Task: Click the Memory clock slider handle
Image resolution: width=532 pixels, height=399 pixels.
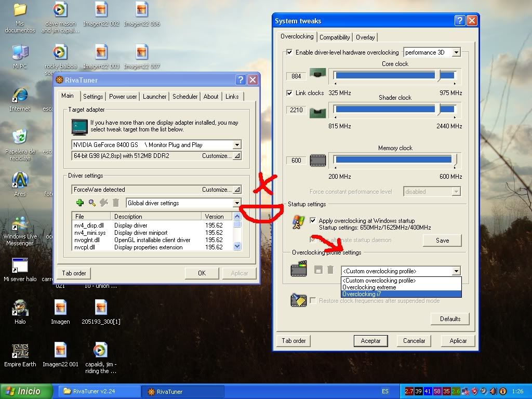Action: pyautogui.click(x=455, y=160)
